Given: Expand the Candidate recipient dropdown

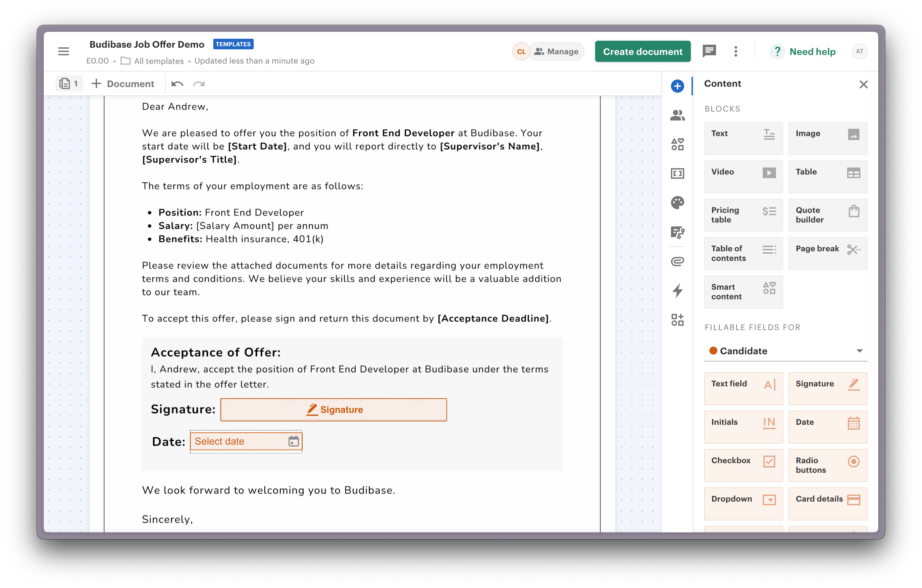Looking at the screenshot, I should pos(785,351).
